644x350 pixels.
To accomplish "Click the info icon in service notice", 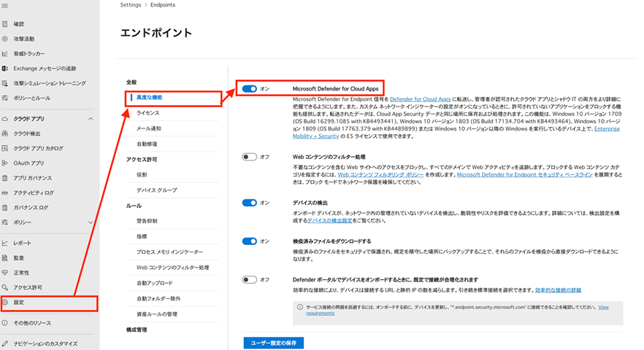I will 300,307.
